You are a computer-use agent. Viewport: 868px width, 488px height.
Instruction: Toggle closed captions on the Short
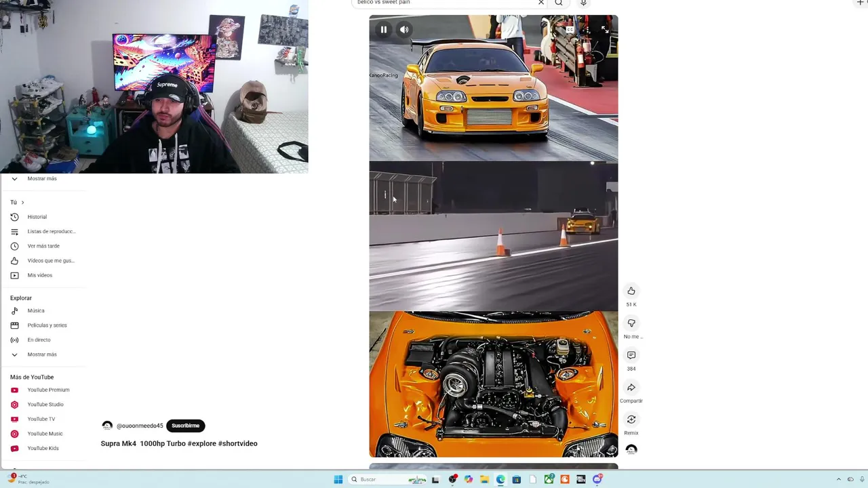click(570, 30)
